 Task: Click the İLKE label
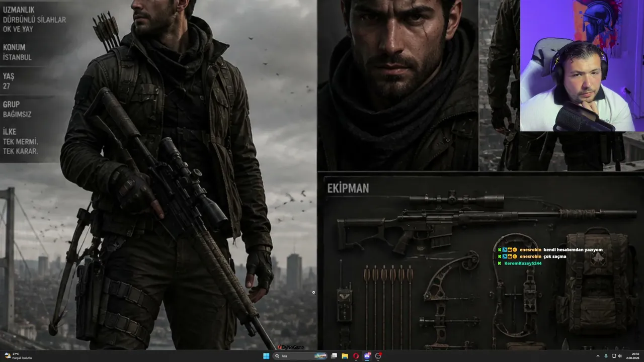[10, 132]
